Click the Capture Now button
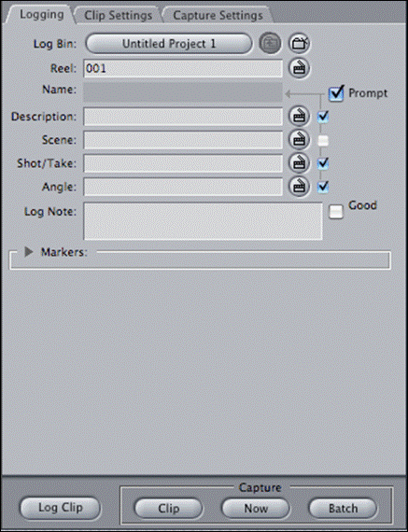Viewport: 408px width, 532px height. pos(256,509)
